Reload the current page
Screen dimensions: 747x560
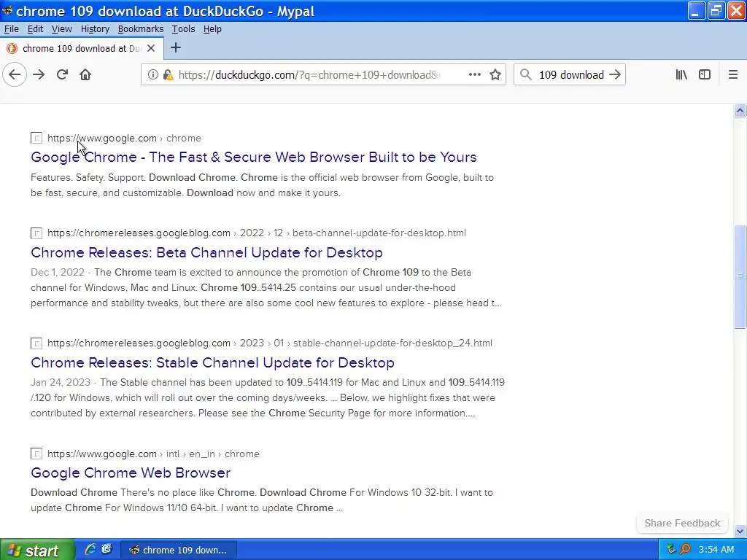click(62, 75)
